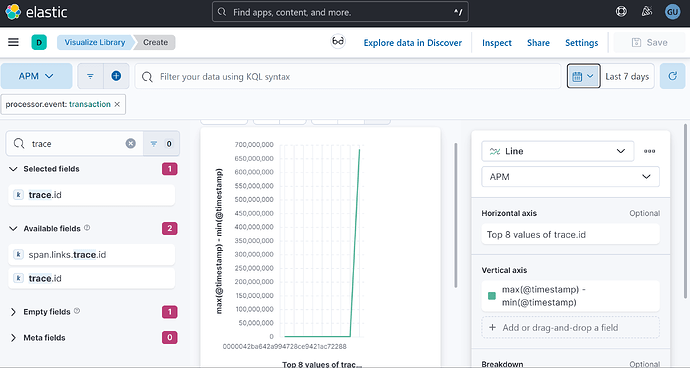Open the field type filter
This screenshot has width=690, height=368.
(161, 144)
